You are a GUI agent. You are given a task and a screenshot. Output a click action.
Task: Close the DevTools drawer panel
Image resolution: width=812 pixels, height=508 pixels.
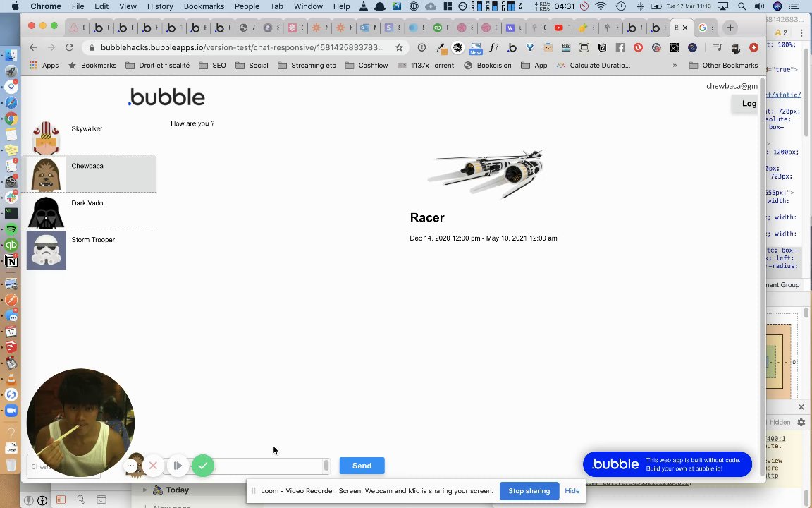click(801, 407)
